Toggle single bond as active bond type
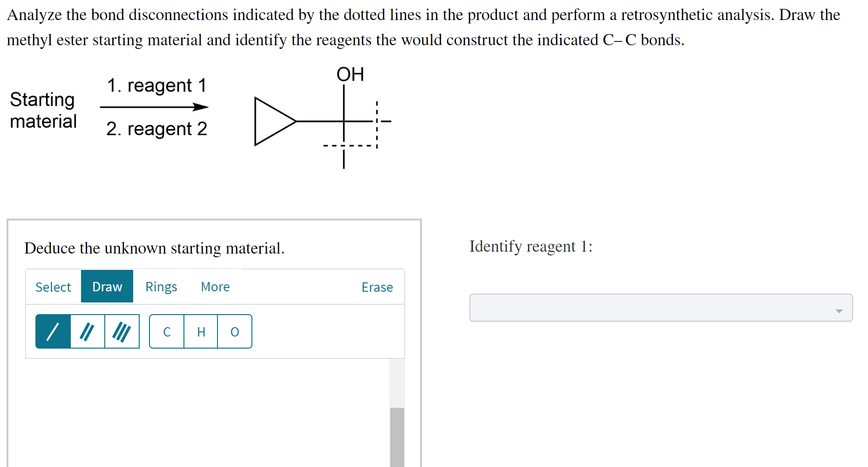This screenshot has height=467, width=868. pos(53,331)
